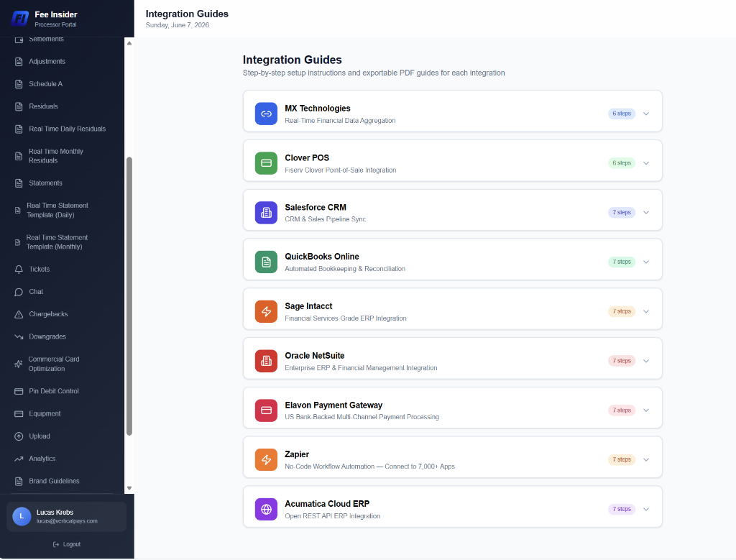The width and height of the screenshot is (736, 560).
Task: Expand the Sage Intacct guide chevron
Action: click(x=646, y=311)
